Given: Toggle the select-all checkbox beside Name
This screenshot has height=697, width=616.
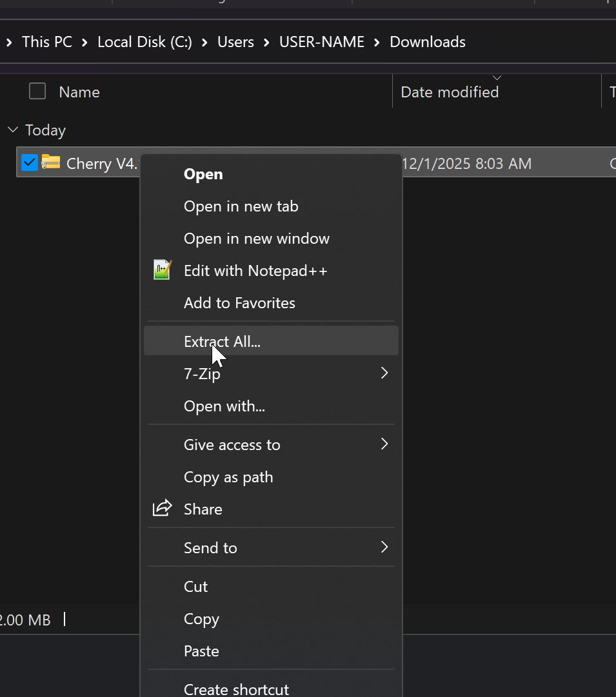Looking at the screenshot, I should [x=37, y=92].
